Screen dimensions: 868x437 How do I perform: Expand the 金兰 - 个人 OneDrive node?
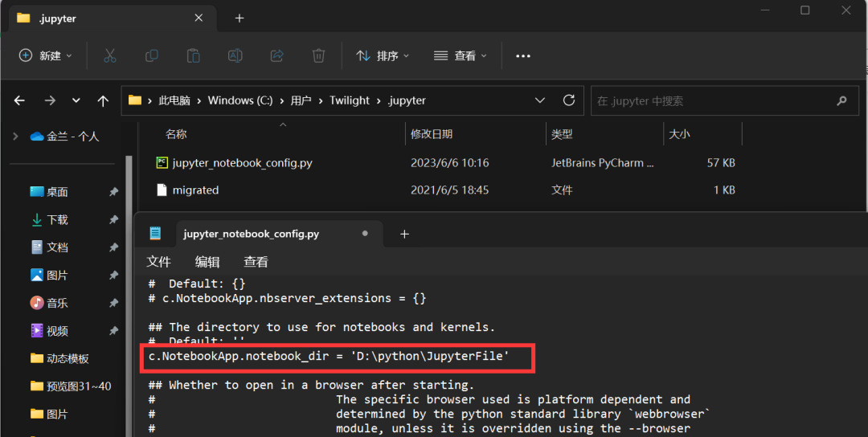(x=15, y=136)
